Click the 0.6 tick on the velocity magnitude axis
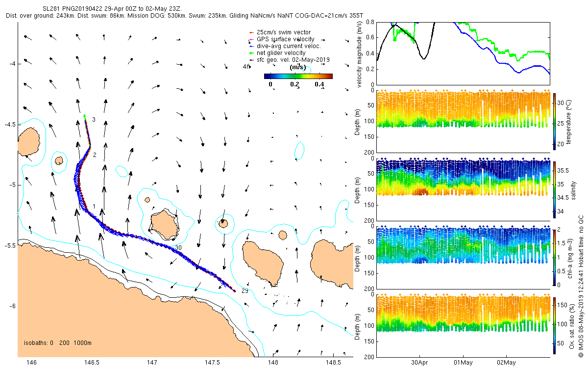Screen dimensions: 588x368 (370, 38)
